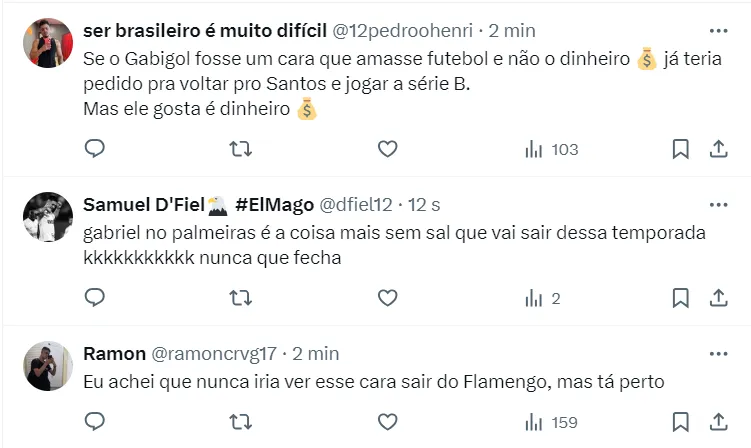Open Ramon's profile from his display name

(114, 354)
